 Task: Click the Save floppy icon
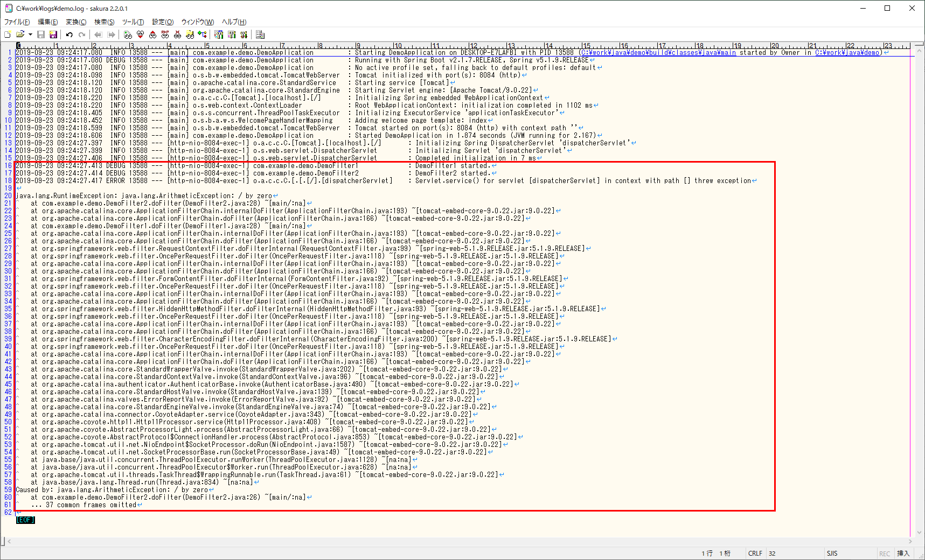tap(41, 34)
